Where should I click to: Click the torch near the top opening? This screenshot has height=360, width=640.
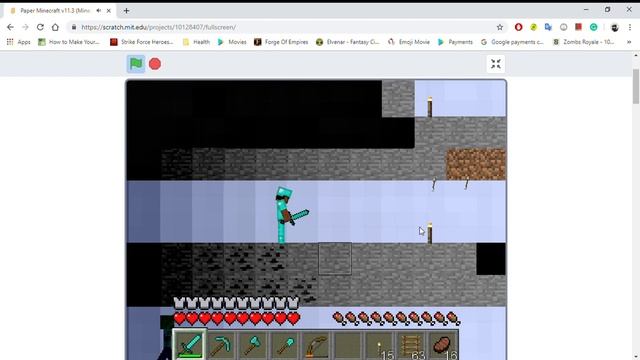click(x=429, y=107)
